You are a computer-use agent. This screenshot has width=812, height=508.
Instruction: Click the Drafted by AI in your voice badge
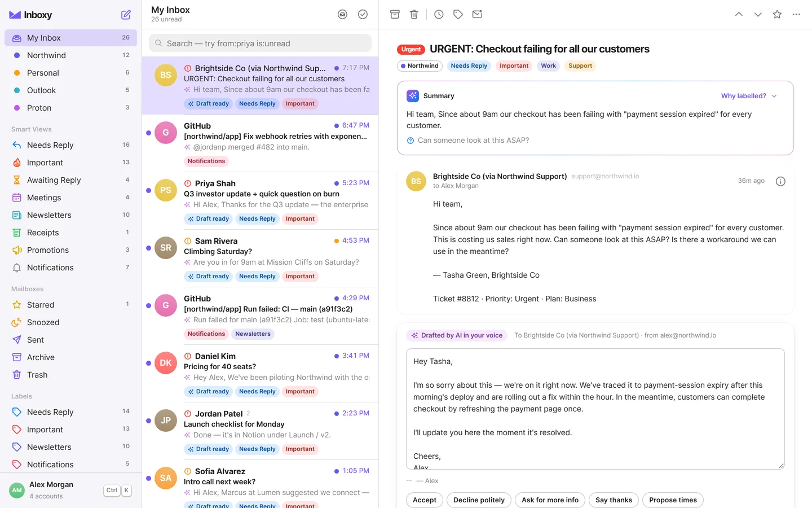(457, 335)
